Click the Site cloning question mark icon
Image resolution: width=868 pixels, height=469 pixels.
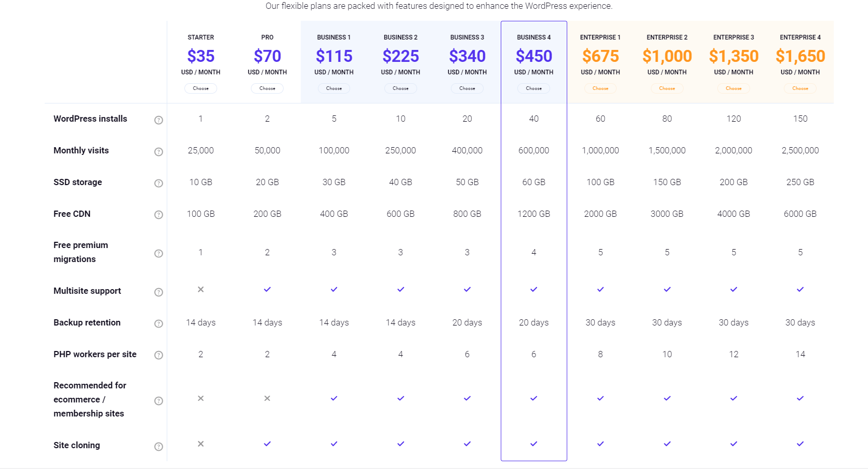(x=158, y=447)
